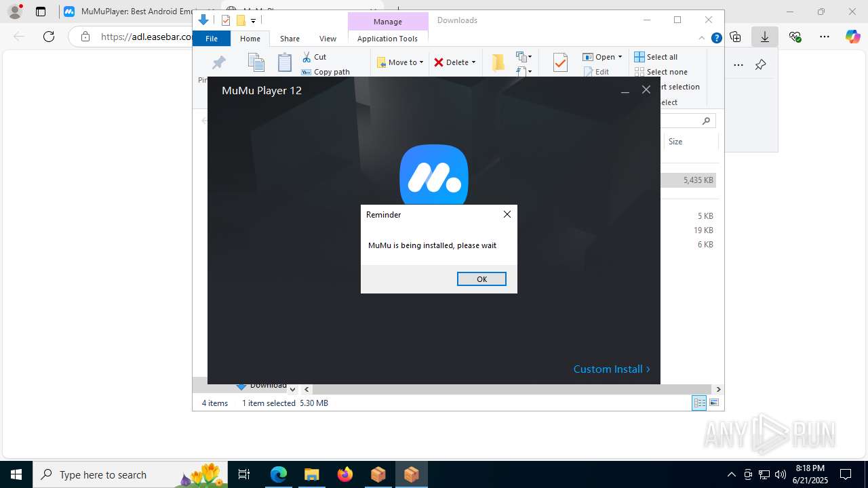Image resolution: width=868 pixels, height=488 pixels.
Task: Click the Quick Access properties icon
Action: (226, 20)
